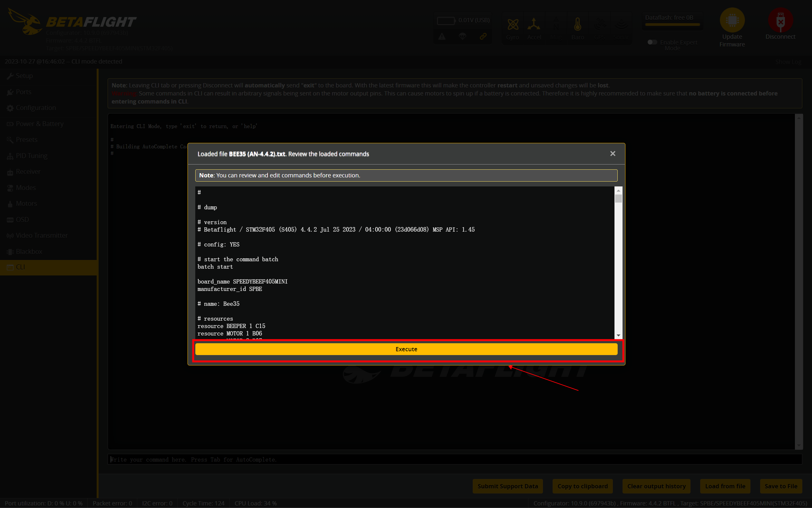
Task: Click the Accel sensor icon
Action: tap(534, 24)
